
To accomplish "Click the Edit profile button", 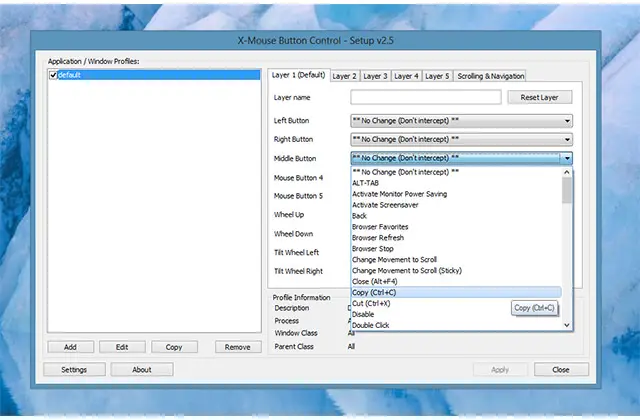I will [x=121, y=347].
